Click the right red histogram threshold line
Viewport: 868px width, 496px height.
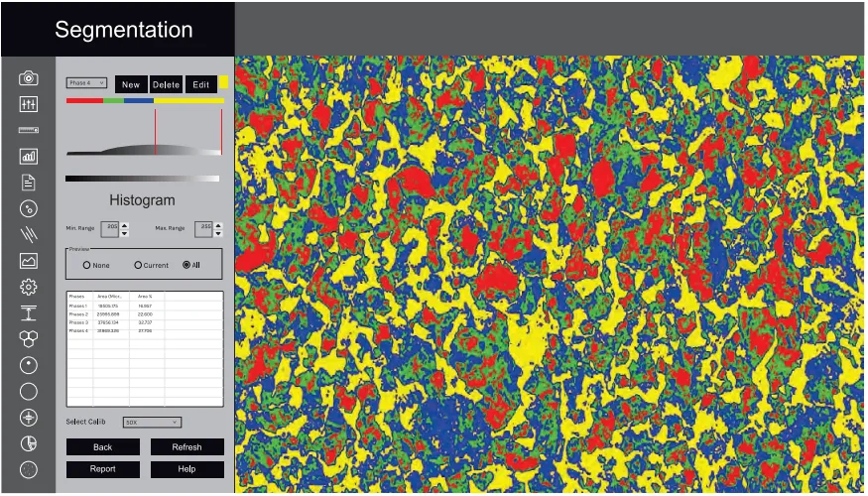click(x=221, y=132)
